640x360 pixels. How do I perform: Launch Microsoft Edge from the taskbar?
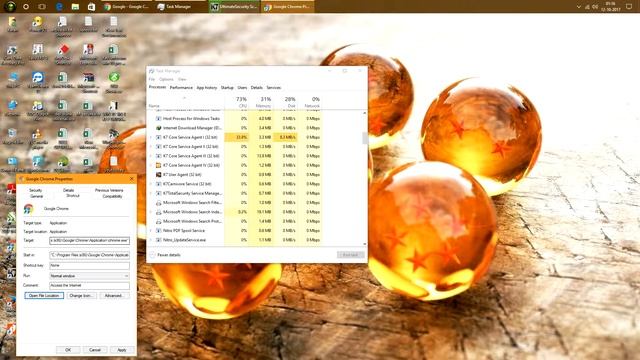click(x=59, y=7)
